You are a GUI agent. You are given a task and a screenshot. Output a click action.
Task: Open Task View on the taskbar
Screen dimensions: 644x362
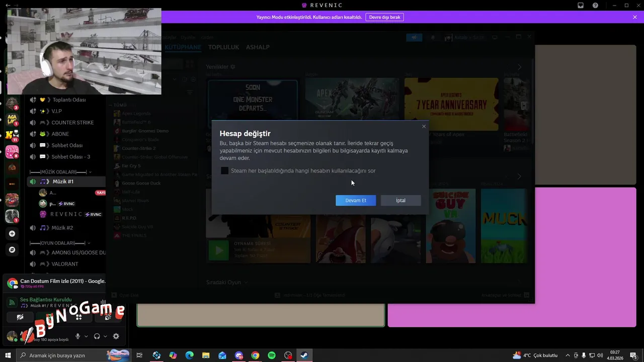140,355
